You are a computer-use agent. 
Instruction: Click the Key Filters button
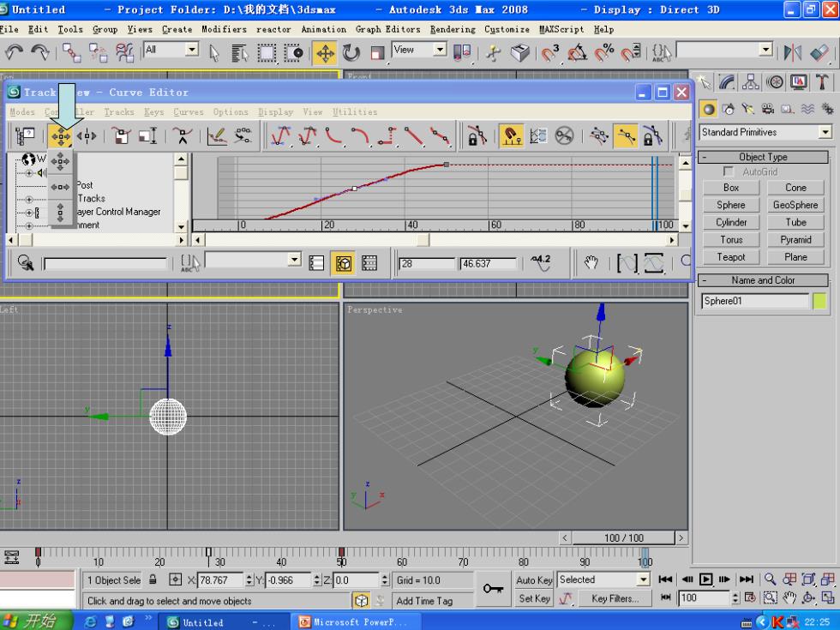(615, 598)
